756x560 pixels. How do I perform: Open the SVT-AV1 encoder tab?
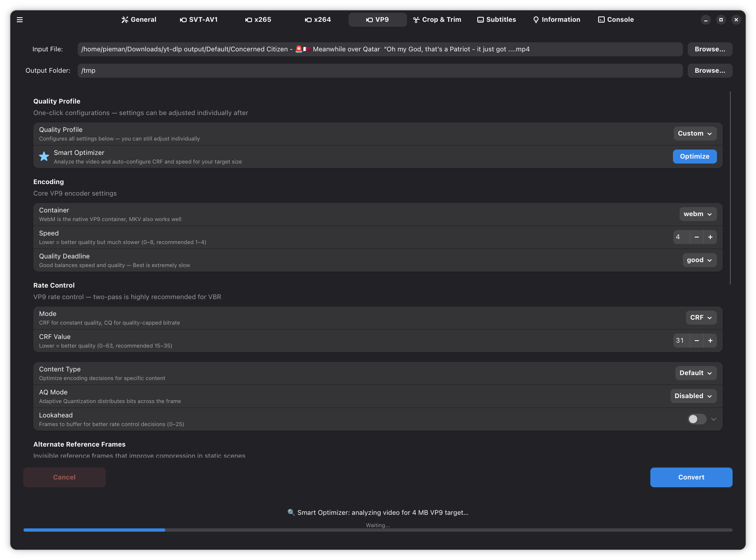tap(199, 20)
